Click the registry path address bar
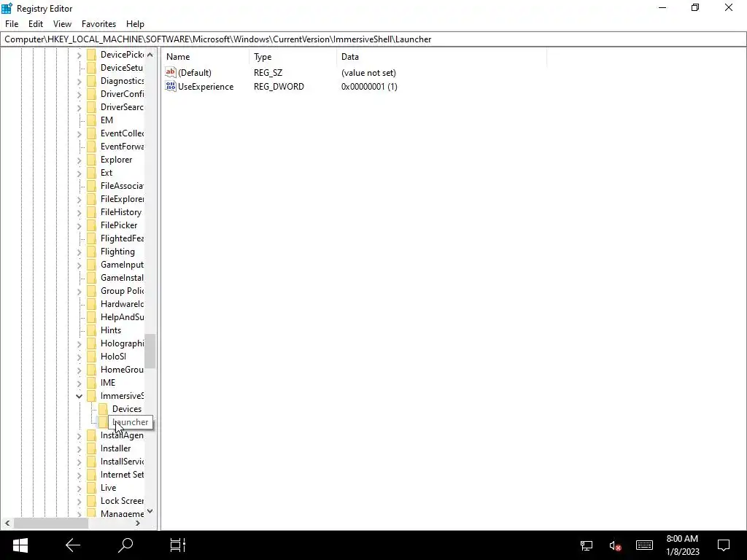The width and height of the screenshot is (747, 560). click(x=373, y=39)
